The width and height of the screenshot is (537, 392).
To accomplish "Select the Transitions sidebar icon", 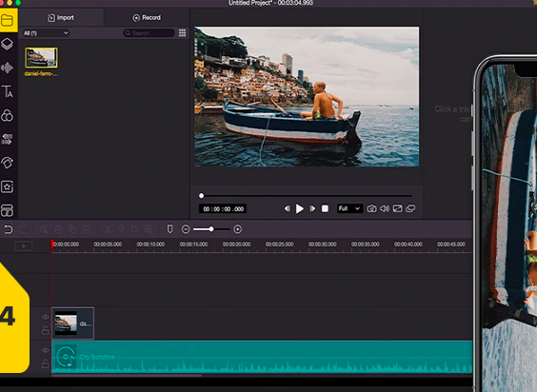I will 8,139.
